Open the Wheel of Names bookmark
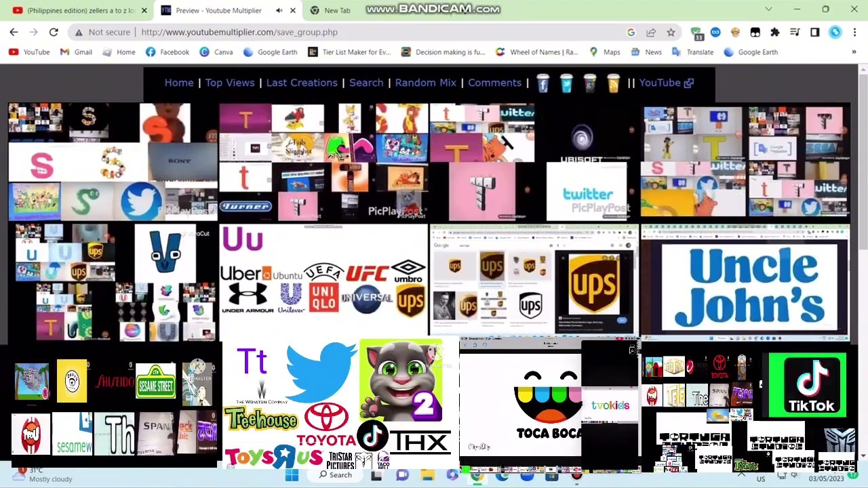The width and height of the screenshot is (868, 488). coord(536,52)
